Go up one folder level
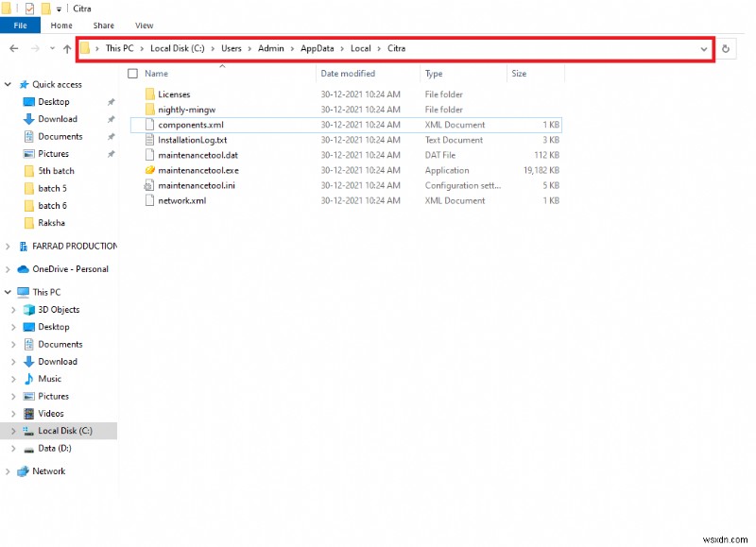 (67, 48)
